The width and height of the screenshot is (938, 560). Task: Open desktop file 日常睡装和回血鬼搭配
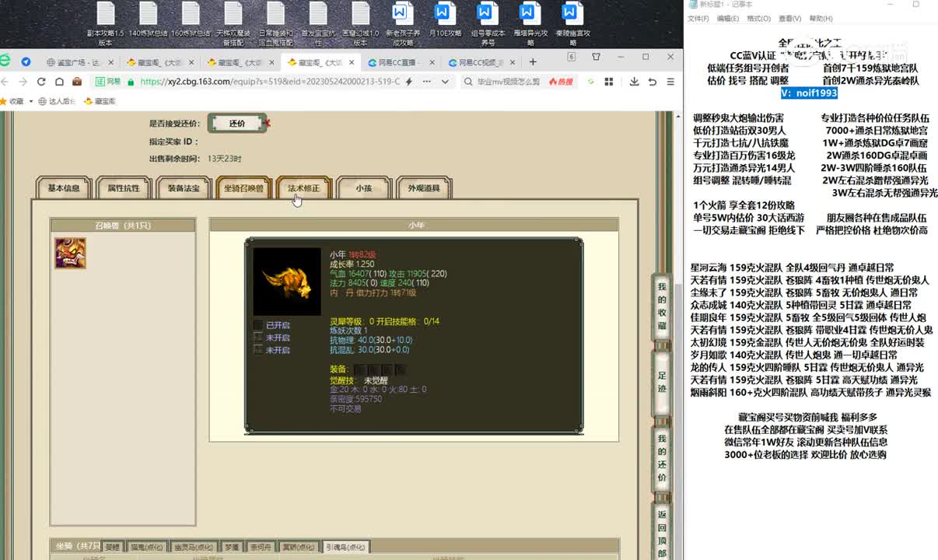(x=275, y=23)
